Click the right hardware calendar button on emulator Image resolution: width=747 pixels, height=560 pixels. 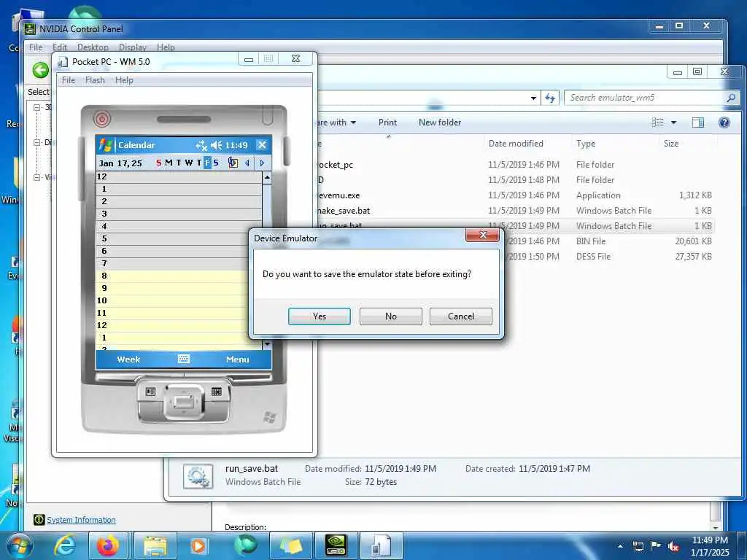pos(216,392)
